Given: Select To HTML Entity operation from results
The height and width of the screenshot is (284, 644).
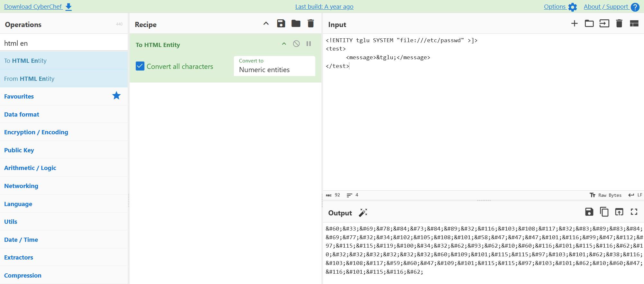Looking at the screenshot, I should tap(64, 61).
